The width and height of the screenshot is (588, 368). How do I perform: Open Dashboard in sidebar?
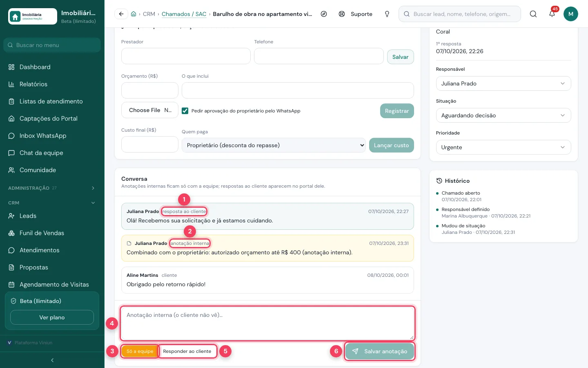click(52, 67)
